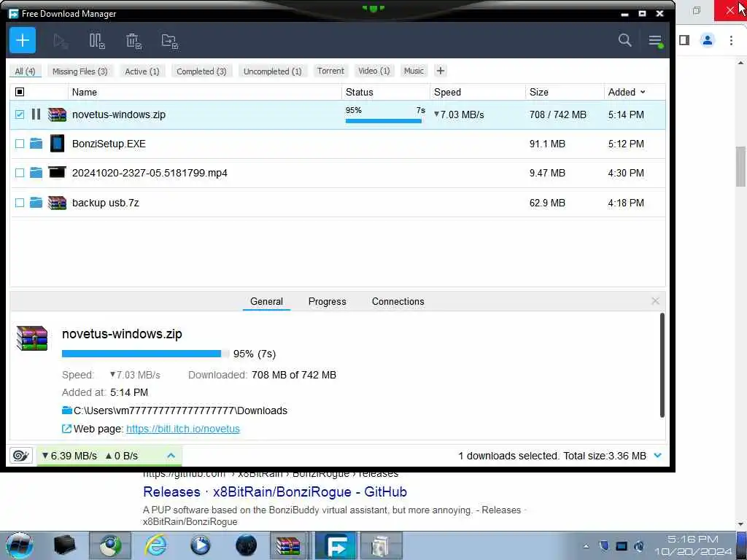The width and height of the screenshot is (747, 560).
Task: Select the Missing Files (3) filter
Action: pyautogui.click(x=80, y=71)
